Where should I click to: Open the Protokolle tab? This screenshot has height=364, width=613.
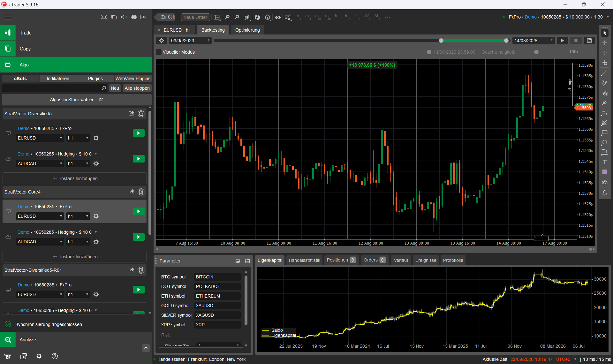coord(453,260)
